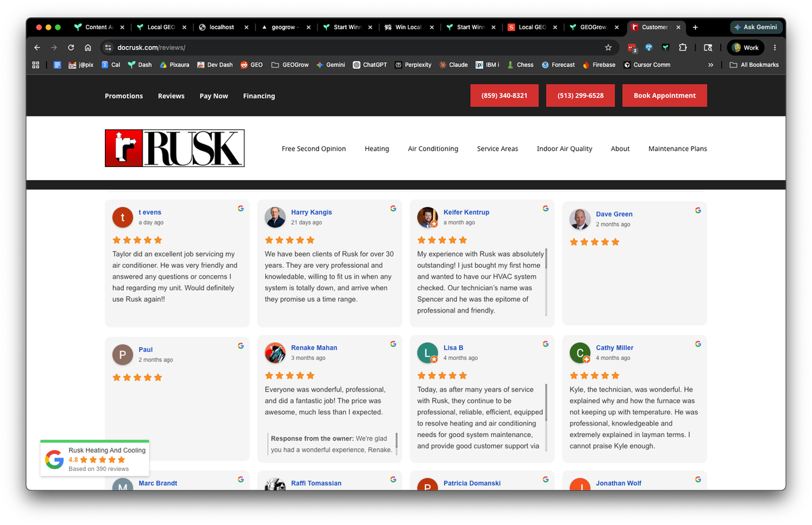Open the Perplexity bookmark
The image size is (812, 525).
click(413, 65)
